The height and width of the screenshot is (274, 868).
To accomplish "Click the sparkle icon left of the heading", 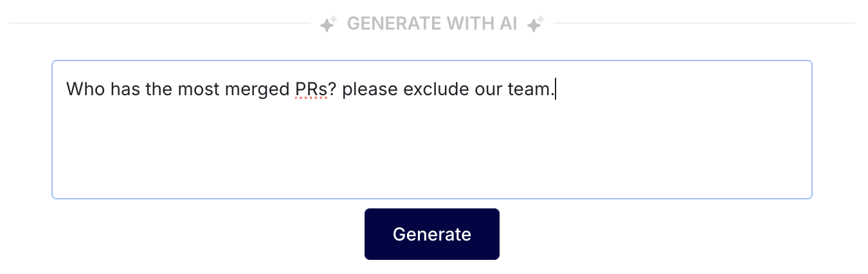I will (x=329, y=24).
